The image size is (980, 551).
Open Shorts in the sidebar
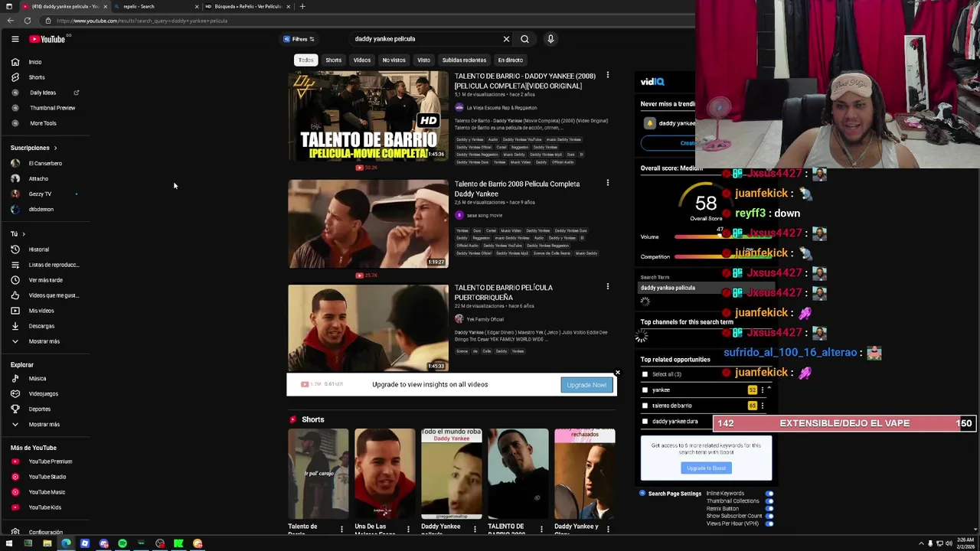(x=46, y=77)
